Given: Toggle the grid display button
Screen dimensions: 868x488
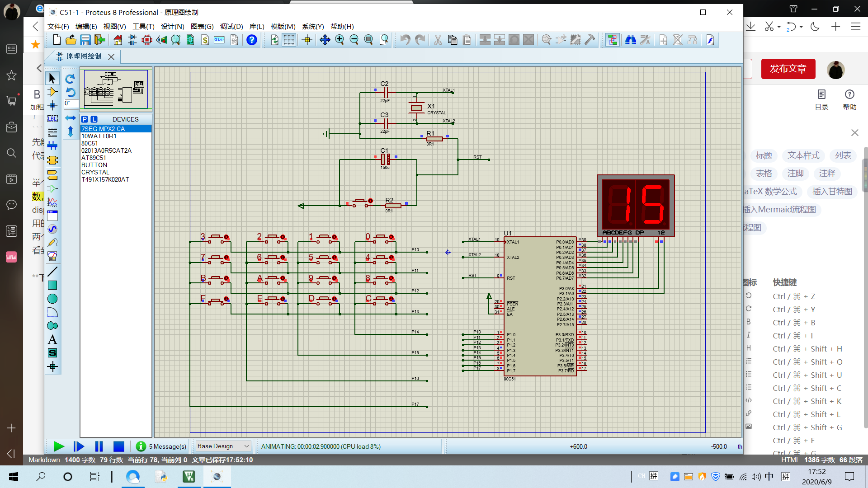Looking at the screenshot, I should point(289,40).
